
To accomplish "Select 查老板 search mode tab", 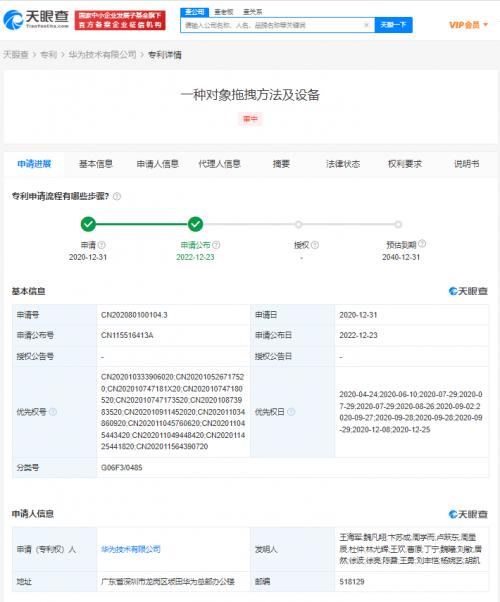I will pos(224,12).
